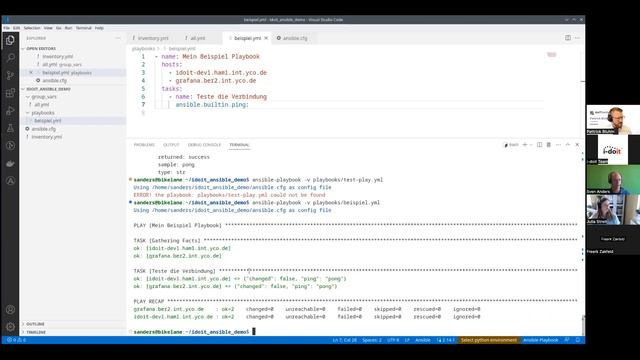
Task: Open the Manage gear icon
Action: coord(11,327)
